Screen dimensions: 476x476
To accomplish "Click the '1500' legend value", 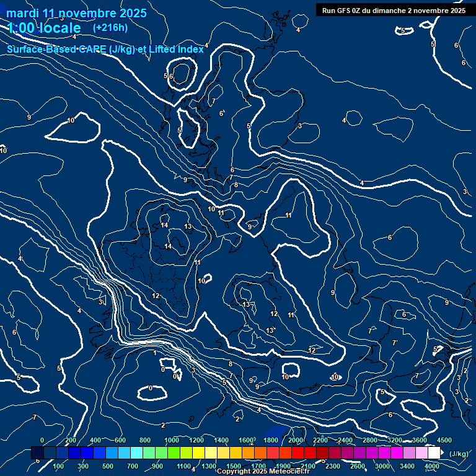I will point(234,466).
